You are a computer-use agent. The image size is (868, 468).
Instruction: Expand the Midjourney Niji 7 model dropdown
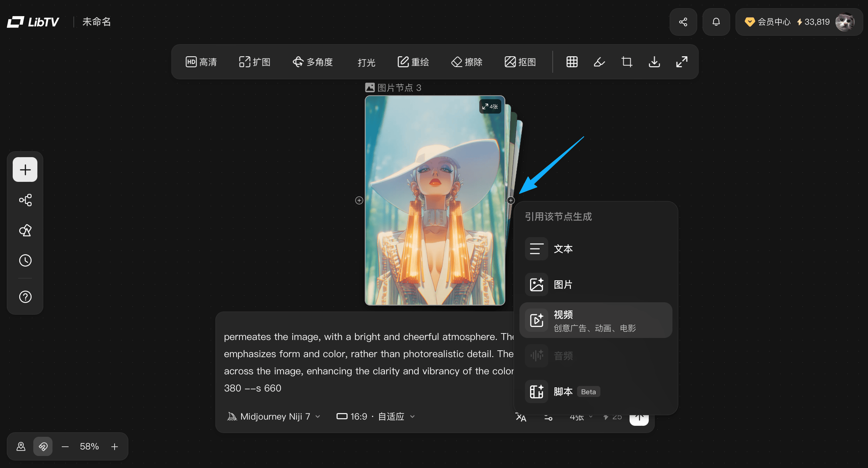click(x=274, y=417)
